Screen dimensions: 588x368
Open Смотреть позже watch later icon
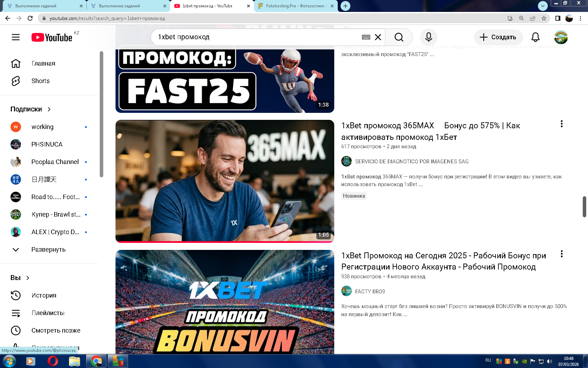(x=16, y=330)
